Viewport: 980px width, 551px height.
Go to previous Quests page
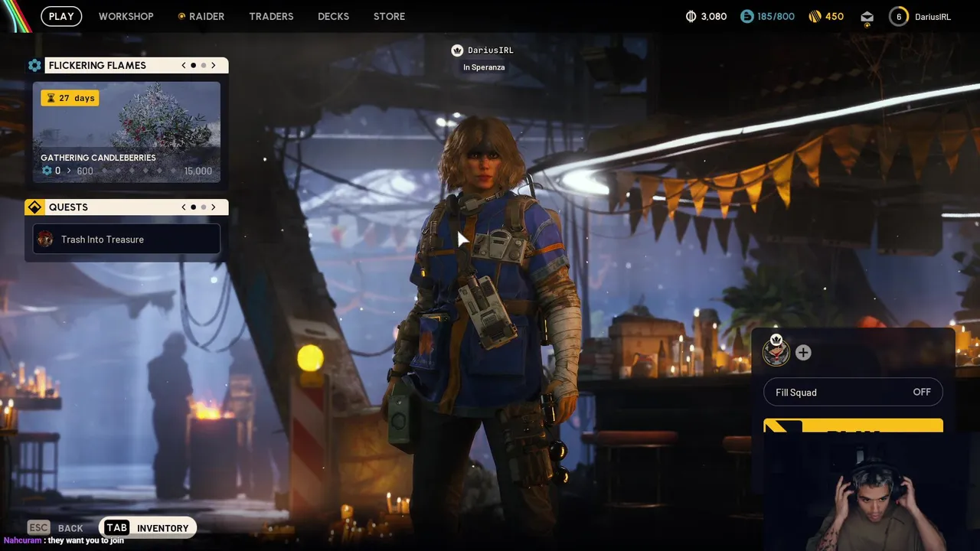click(184, 207)
